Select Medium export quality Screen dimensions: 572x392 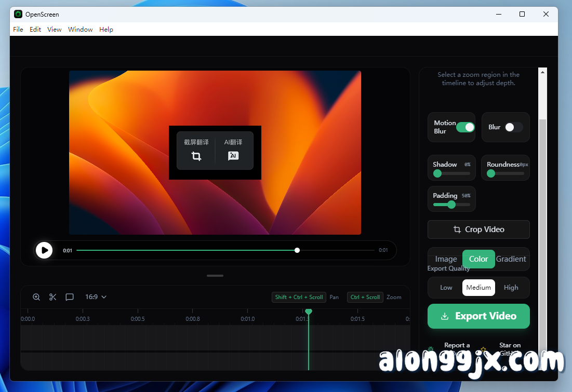click(478, 287)
